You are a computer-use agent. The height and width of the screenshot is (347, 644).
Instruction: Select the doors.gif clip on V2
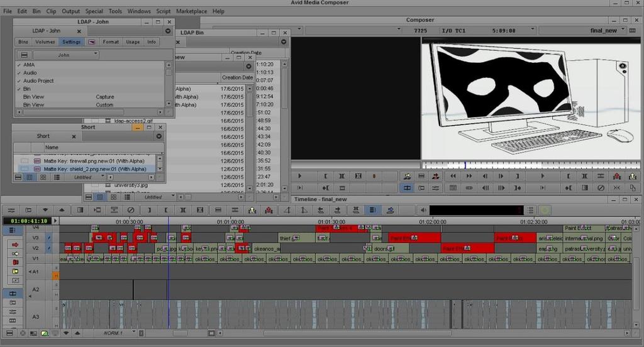[390, 248]
